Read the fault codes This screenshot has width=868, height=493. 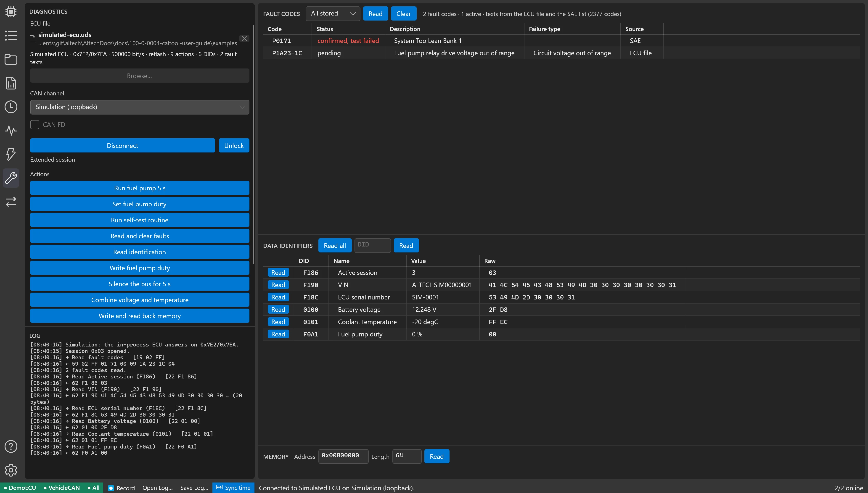point(375,13)
